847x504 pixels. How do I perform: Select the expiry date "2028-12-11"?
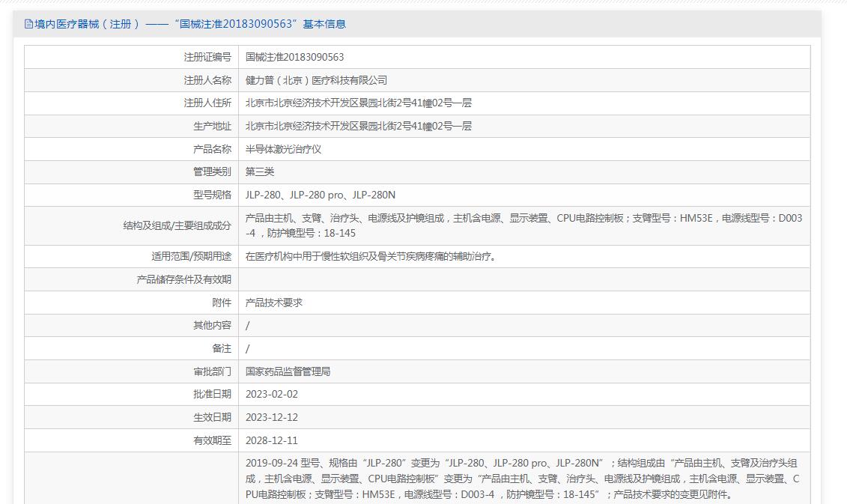pyautogui.click(x=272, y=441)
